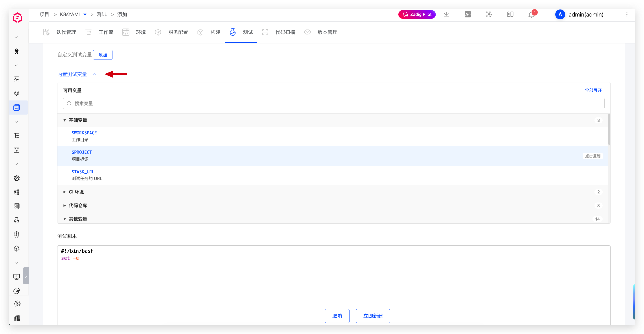This screenshot has height=334, width=644.
Task: Click the 全部展开 link
Action: click(x=593, y=90)
